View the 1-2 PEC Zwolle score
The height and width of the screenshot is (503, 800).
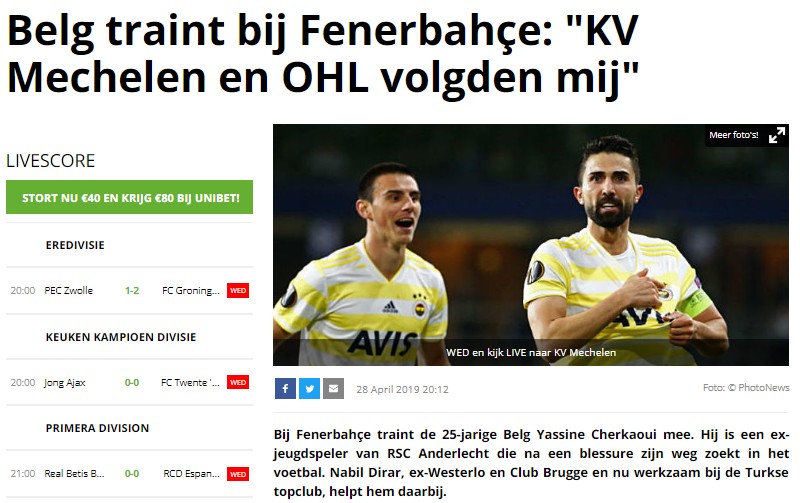(x=132, y=291)
